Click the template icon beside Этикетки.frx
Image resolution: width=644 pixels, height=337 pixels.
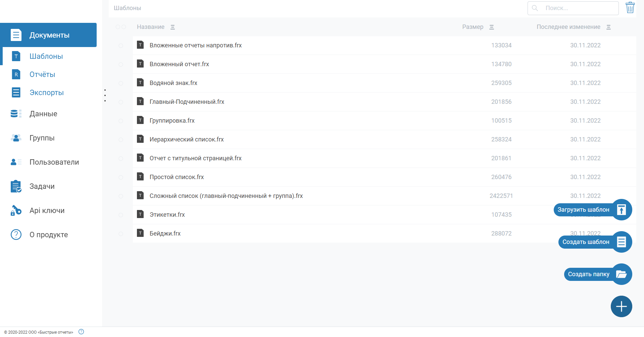tap(140, 214)
